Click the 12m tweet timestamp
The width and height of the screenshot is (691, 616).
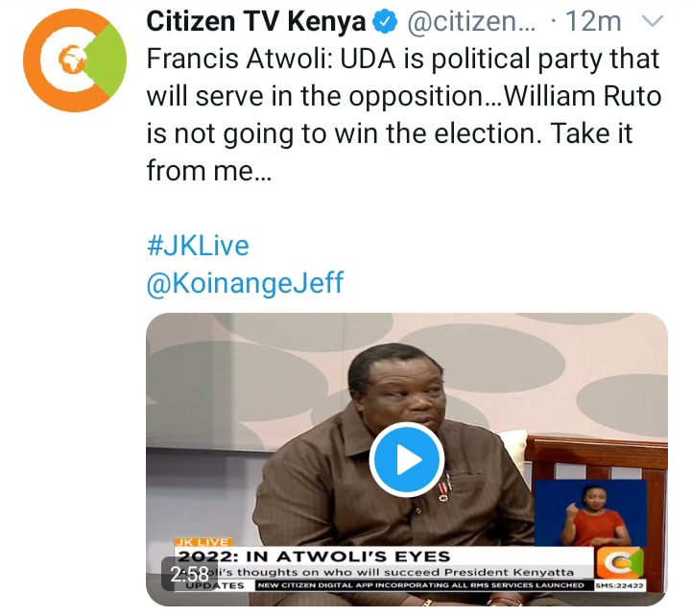(x=593, y=21)
